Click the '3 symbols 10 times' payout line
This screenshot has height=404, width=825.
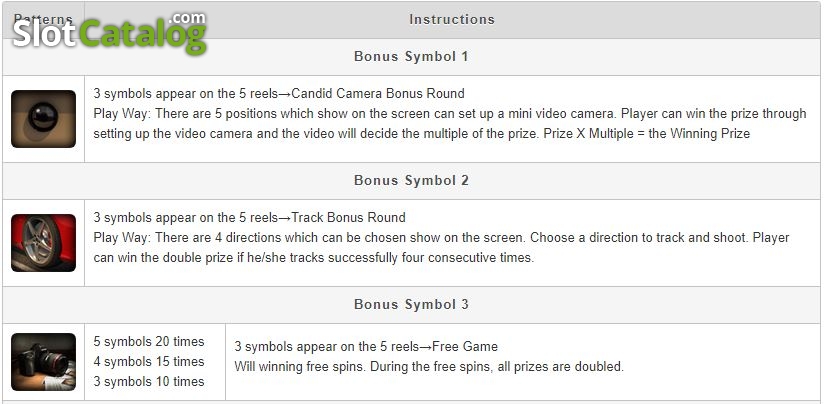click(149, 382)
